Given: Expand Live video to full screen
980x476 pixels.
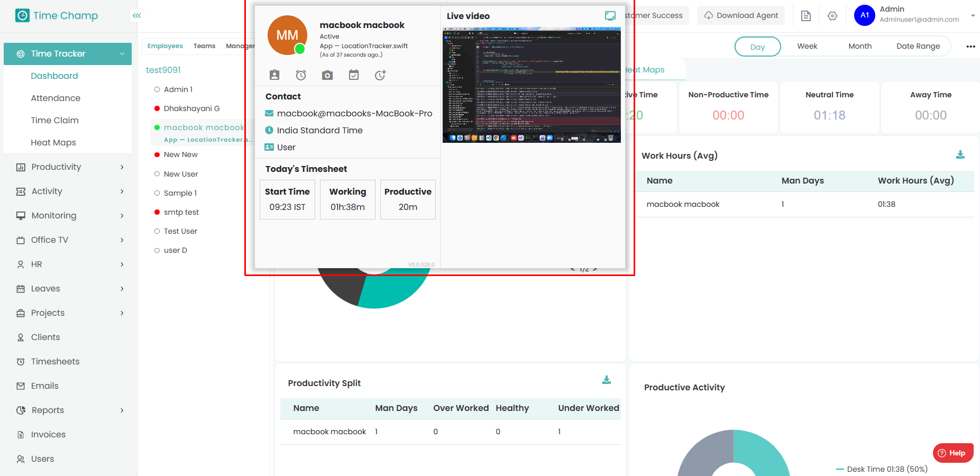Looking at the screenshot, I should click(x=610, y=16).
